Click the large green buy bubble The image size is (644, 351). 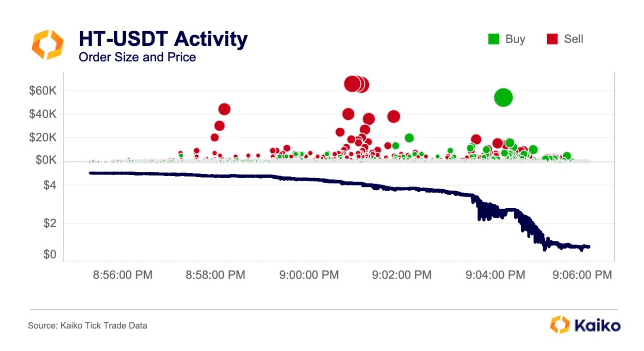click(x=503, y=98)
